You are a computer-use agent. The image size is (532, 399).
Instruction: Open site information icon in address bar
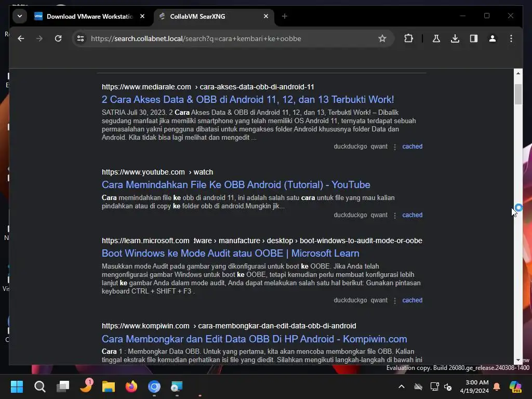[81, 38]
